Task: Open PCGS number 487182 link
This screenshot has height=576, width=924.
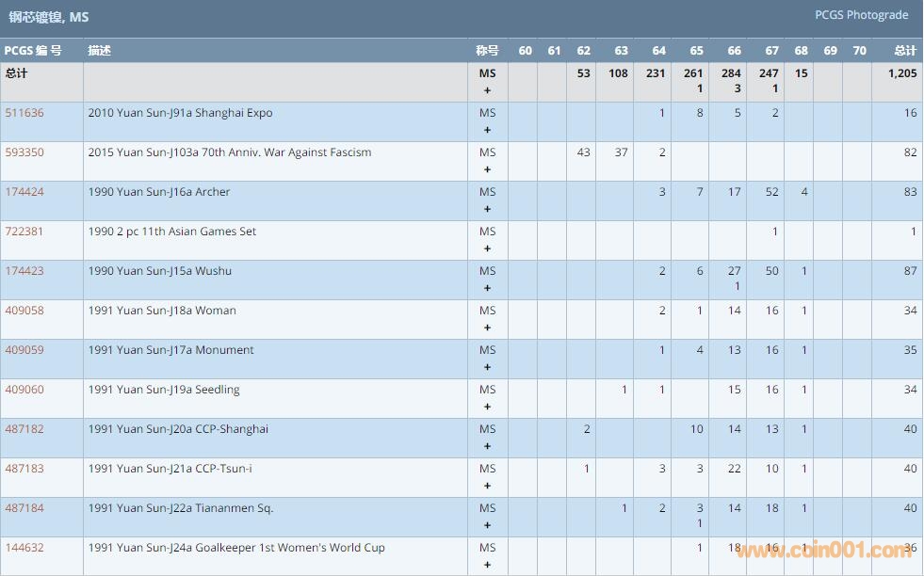Action: tap(24, 429)
